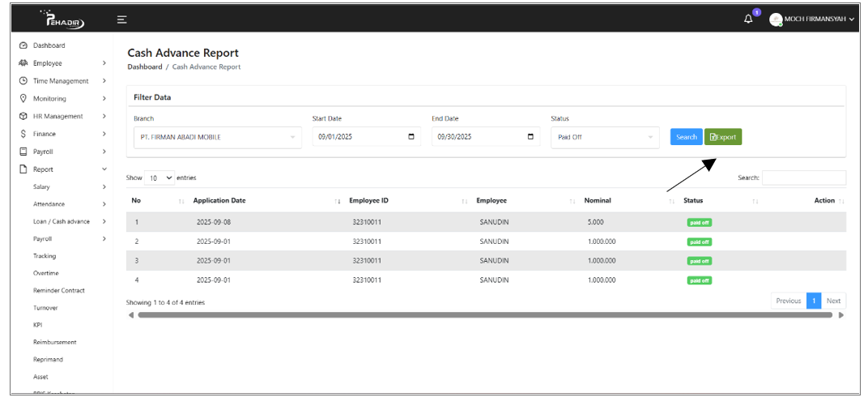Click the horizontal table scrollbar
The width and height of the screenshot is (868, 406).
(484, 315)
